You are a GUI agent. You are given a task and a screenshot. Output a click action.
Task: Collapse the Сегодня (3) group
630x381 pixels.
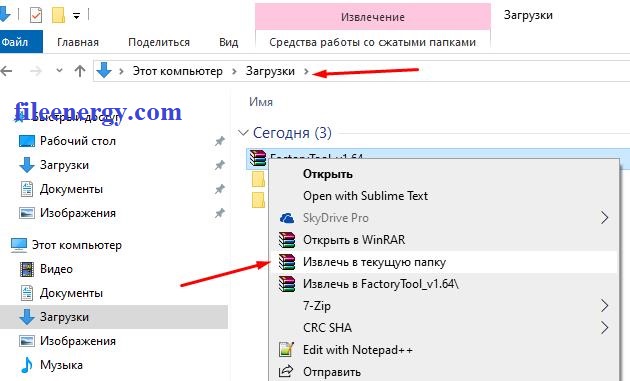click(243, 133)
